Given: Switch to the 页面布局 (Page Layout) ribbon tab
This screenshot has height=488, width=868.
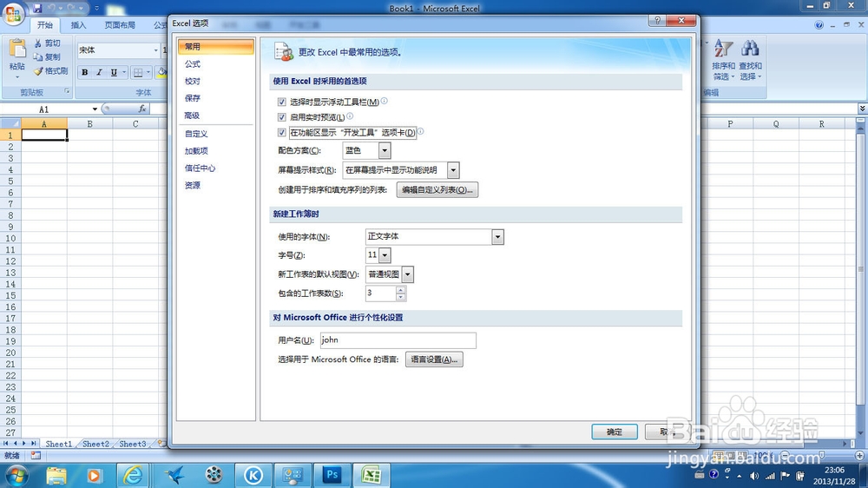Looking at the screenshot, I should pos(120,25).
